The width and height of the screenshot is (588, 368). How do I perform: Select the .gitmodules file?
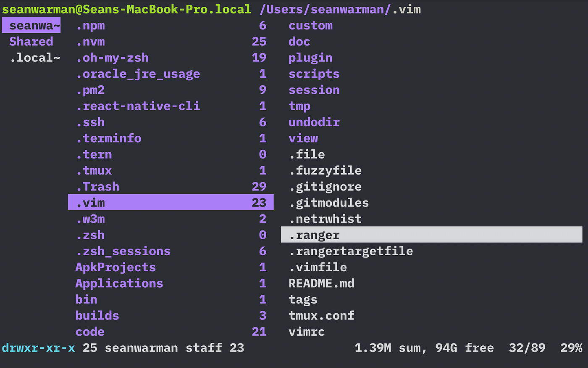click(x=328, y=203)
